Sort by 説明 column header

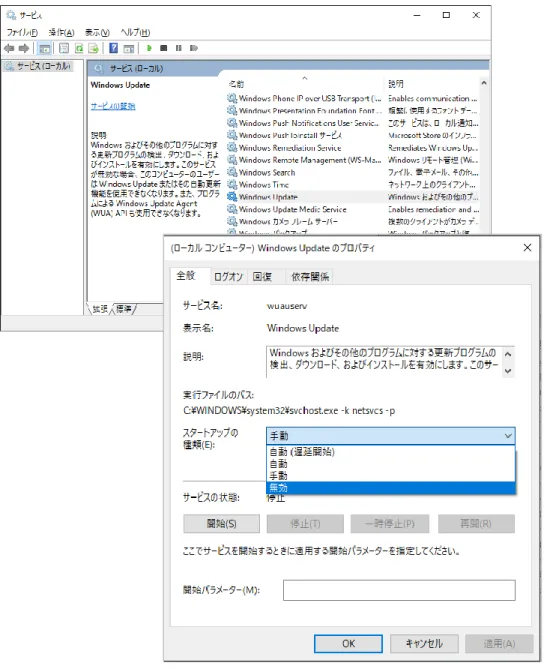432,84
